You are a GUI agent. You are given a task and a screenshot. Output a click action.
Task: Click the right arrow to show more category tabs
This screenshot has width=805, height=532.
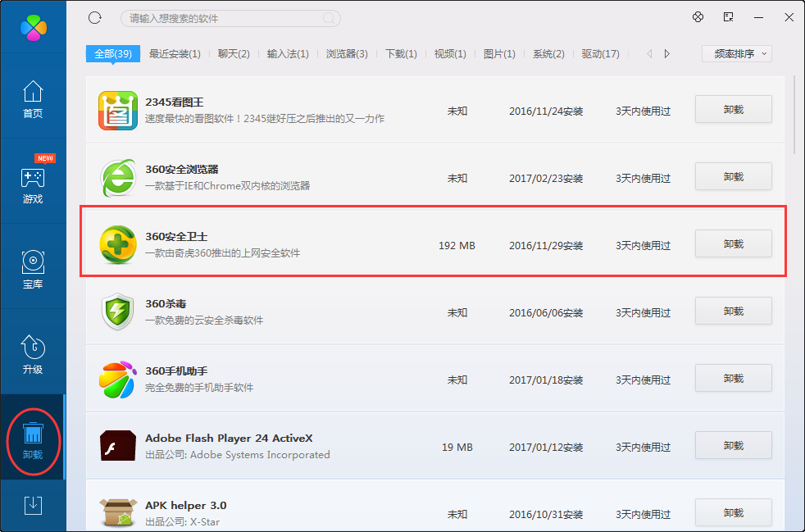click(x=666, y=52)
